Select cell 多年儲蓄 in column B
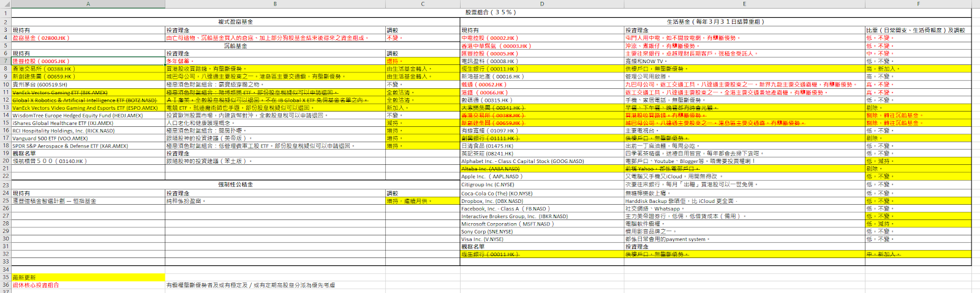980x293 pixels. click(275, 61)
